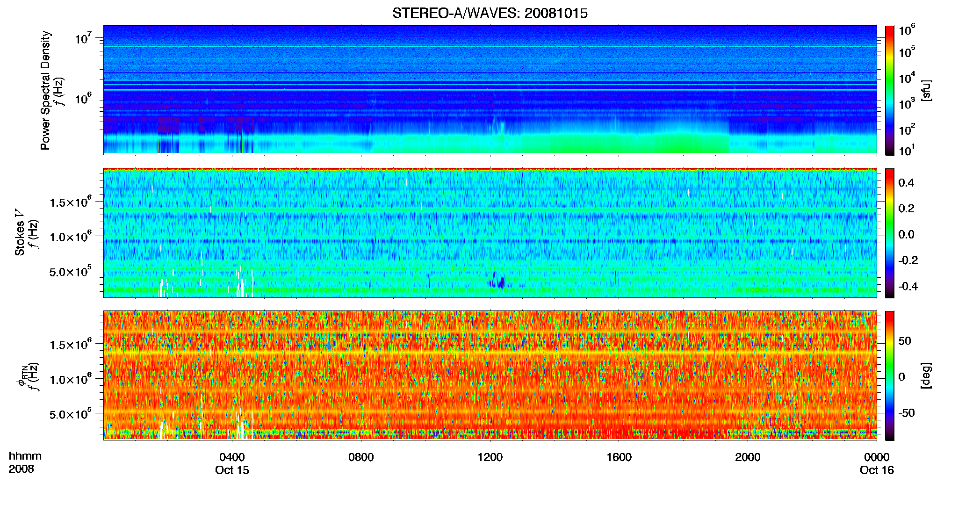Image resolution: width=980 pixels, height=505 pixels.
Task: Click the 10^4 label on sfu color bar
Action: pos(907,78)
